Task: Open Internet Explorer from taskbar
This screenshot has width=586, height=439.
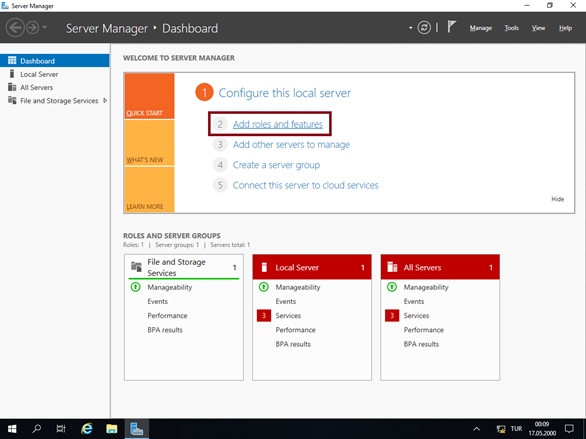Action: 87,429
